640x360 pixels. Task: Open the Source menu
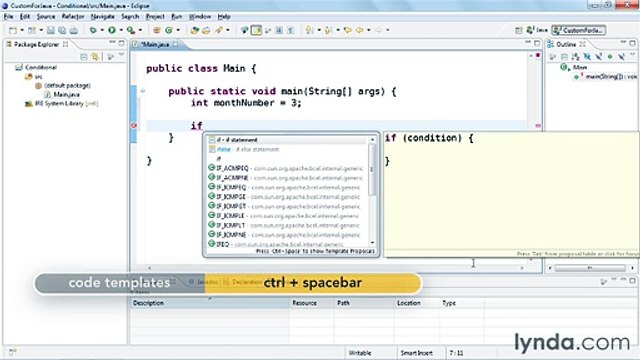(x=46, y=17)
